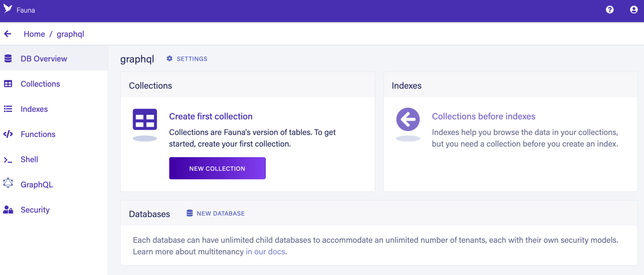
Task: Click the Indexes list icon in sidebar
Action: (x=8, y=109)
